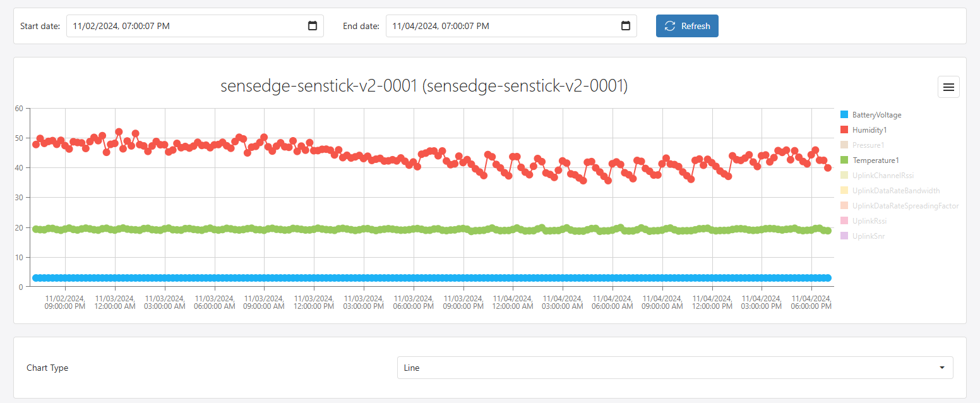Click the red Humidity1 legend marker
The image size is (980, 403).
coord(844,130)
